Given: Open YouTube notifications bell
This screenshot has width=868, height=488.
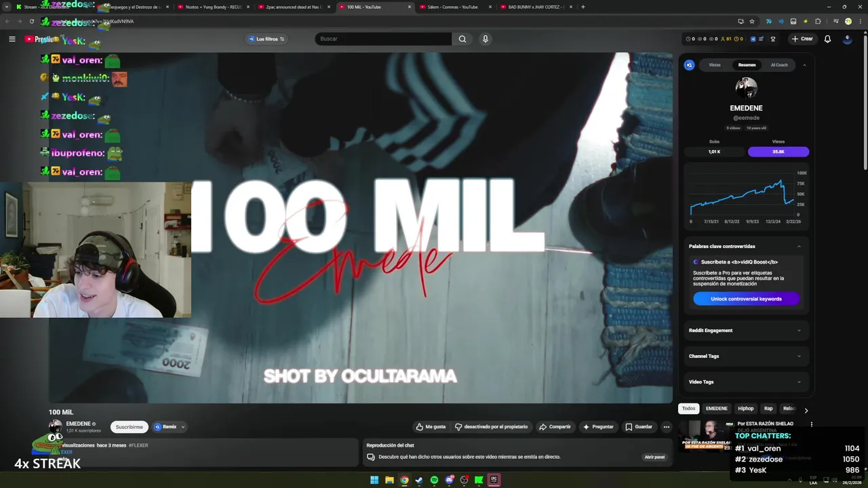Looking at the screenshot, I should (x=827, y=39).
